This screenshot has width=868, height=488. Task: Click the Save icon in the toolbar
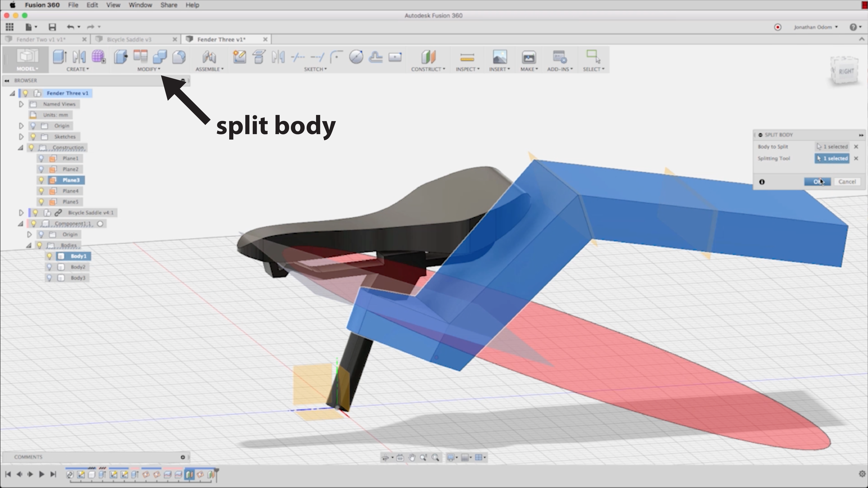pyautogui.click(x=52, y=27)
